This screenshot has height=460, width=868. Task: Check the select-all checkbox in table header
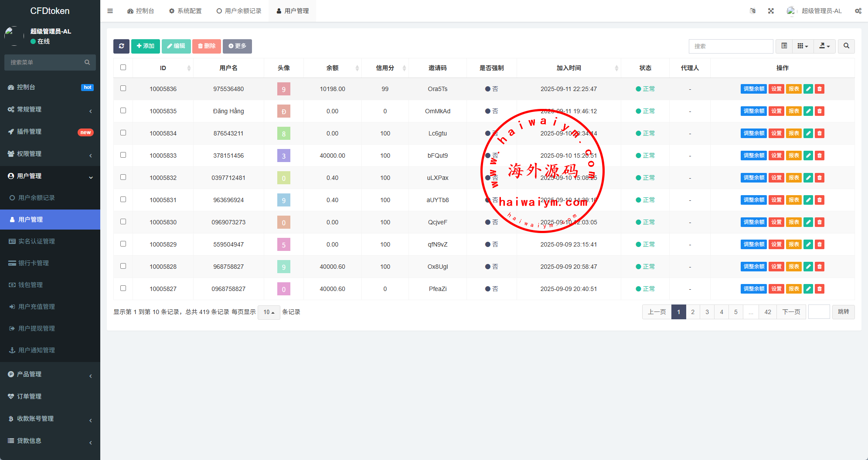pyautogui.click(x=123, y=68)
